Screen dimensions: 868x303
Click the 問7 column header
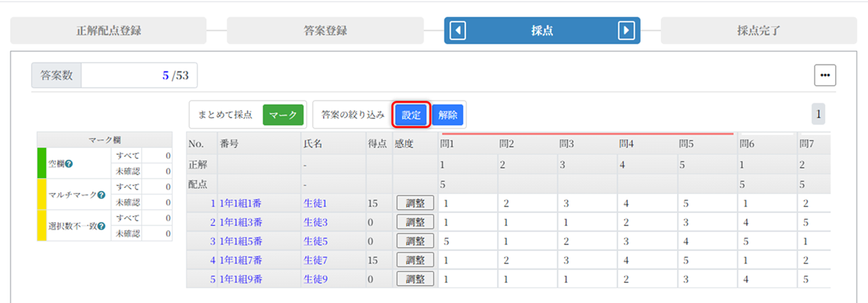tap(814, 144)
